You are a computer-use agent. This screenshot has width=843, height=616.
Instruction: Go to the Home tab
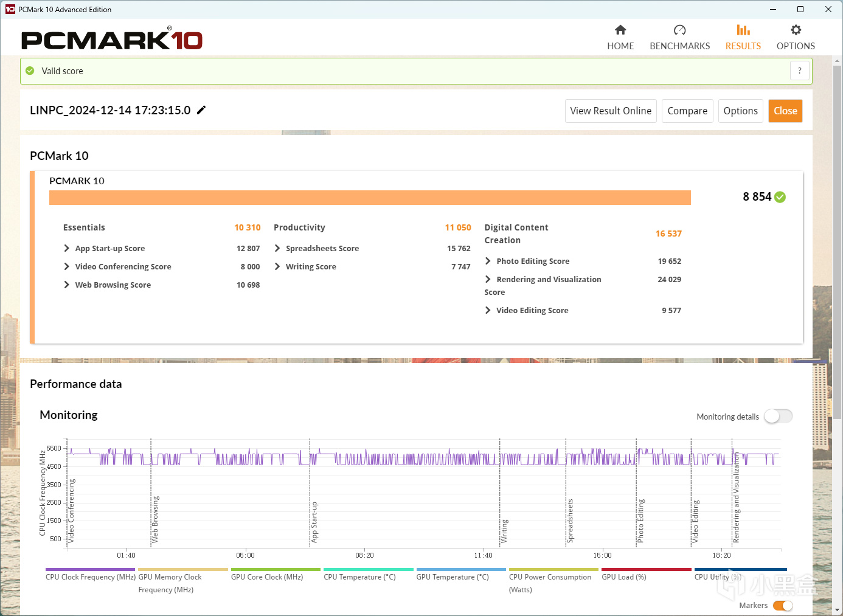tap(620, 38)
